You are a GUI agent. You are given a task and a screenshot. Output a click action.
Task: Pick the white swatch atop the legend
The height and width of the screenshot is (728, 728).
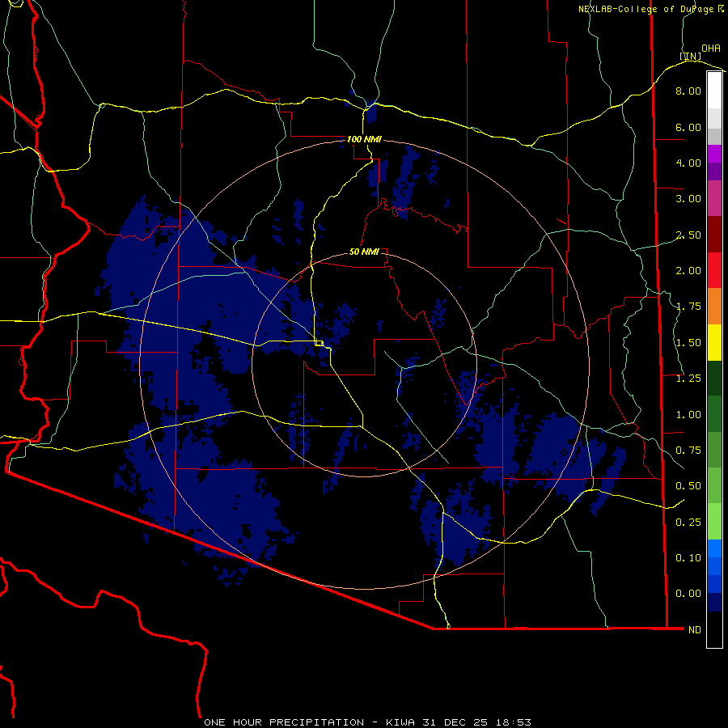714,90
